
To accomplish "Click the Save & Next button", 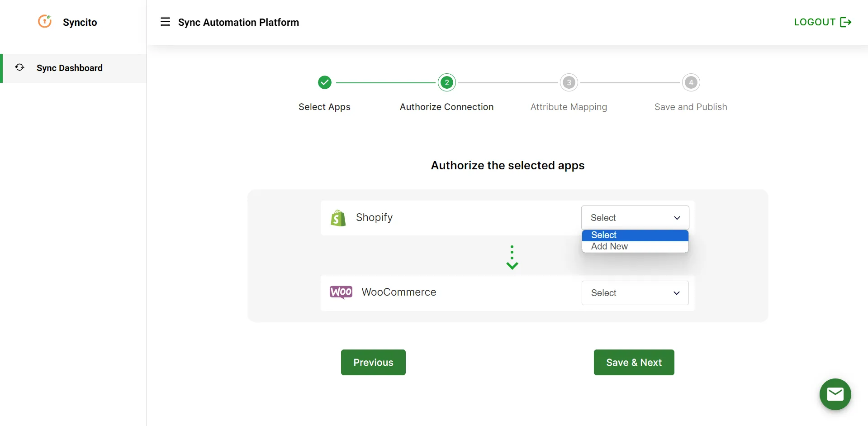I will (x=633, y=362).
